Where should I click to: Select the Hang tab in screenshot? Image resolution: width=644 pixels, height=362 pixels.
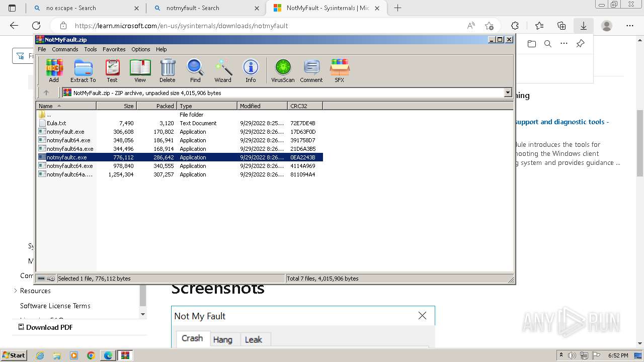tap(222, 339)
